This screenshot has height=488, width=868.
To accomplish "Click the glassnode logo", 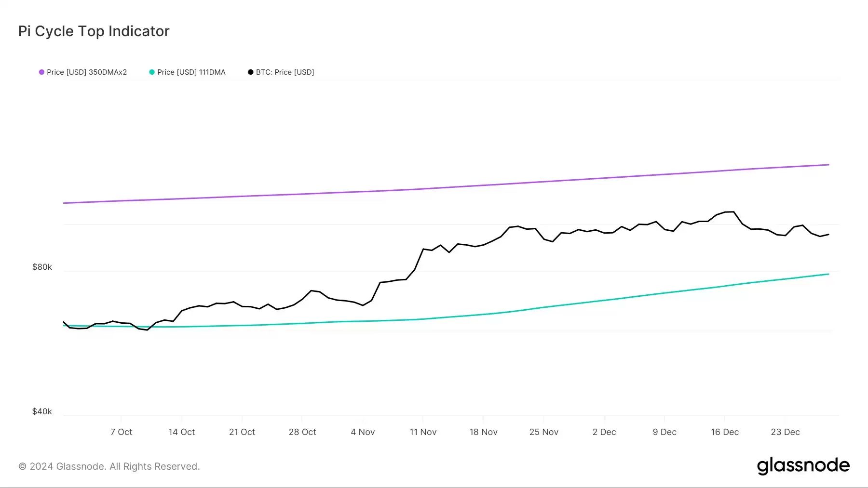I will [x=804, y=465].
